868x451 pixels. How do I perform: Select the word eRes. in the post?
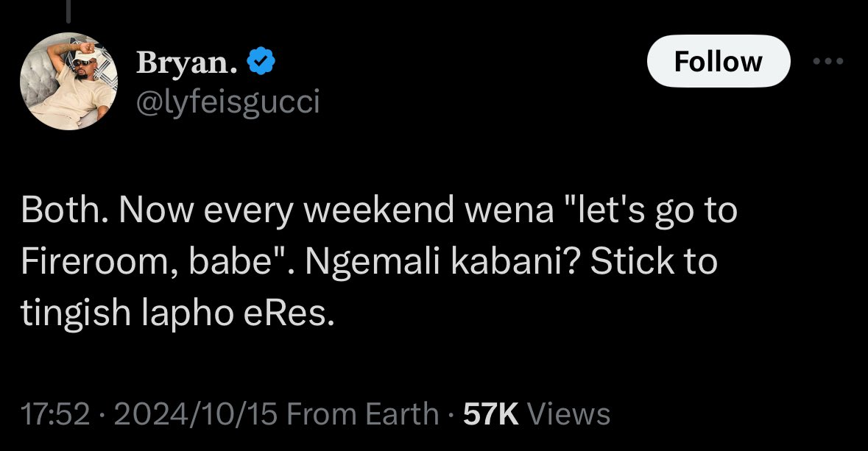[x=289, y=312]
